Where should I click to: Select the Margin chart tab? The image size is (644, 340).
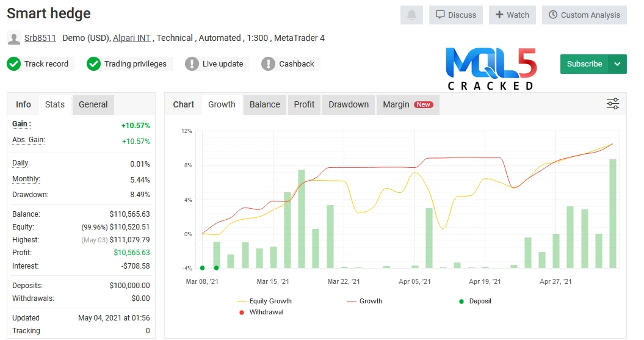pyautogui.click(x=408, y=104)
